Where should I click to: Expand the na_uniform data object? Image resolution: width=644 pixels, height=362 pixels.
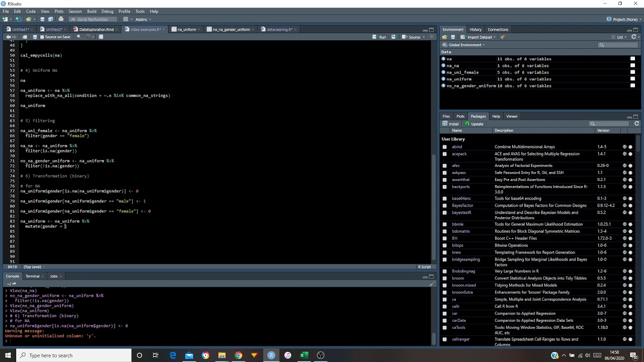(443, 79)
